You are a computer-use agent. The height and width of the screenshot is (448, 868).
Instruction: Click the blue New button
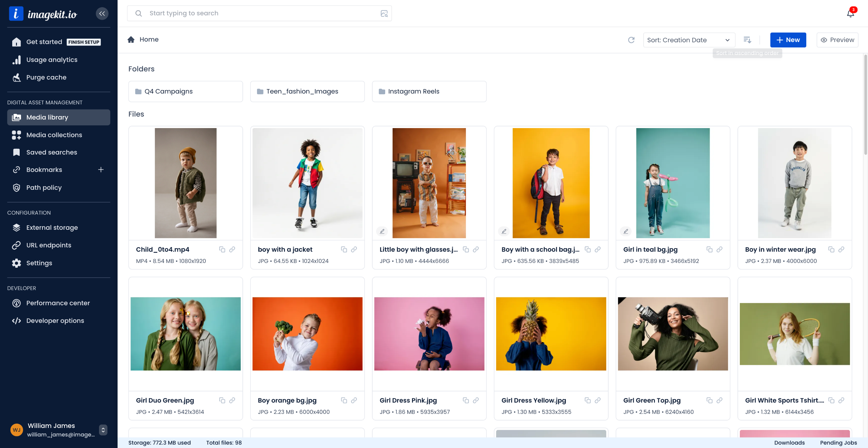click(788, 40)
